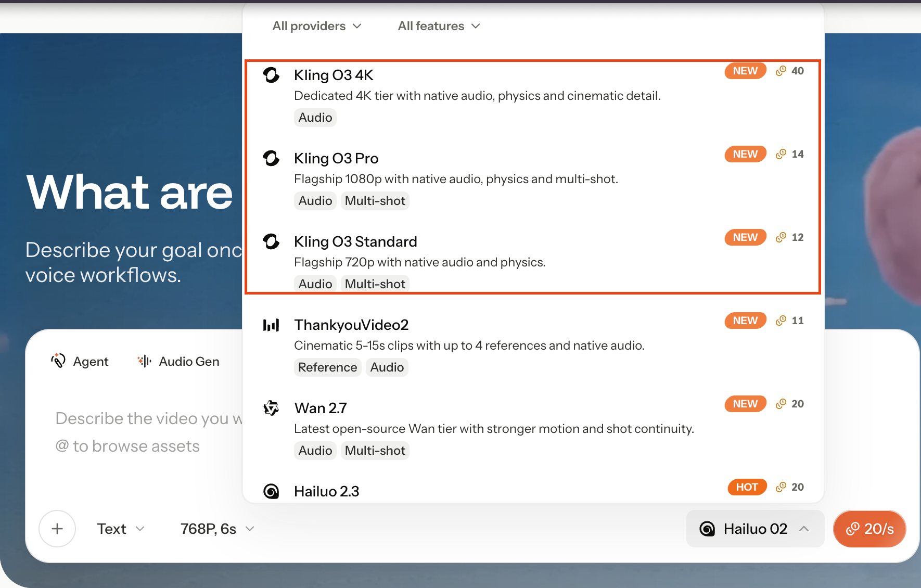
Task: Click the Agent mode icon
Action: tap(58, 361)
